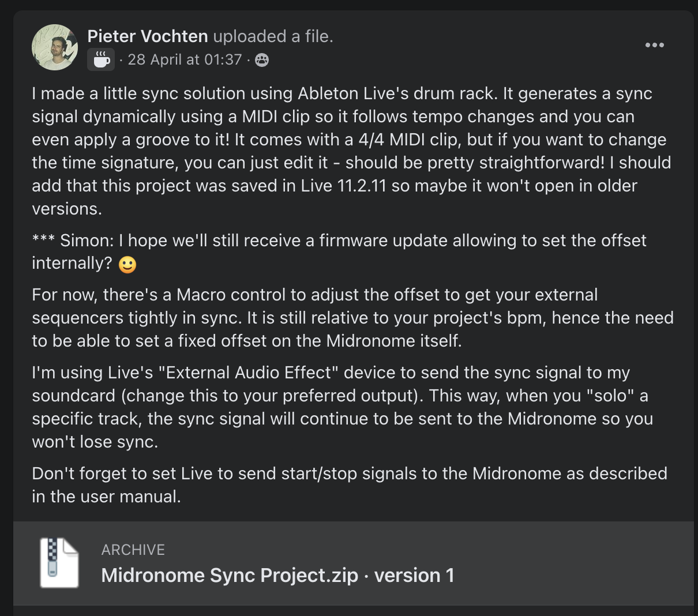Click the group audience privacy icon
Image resolution: width=698 pixels, height=616 pixels.
pos(262,60)
